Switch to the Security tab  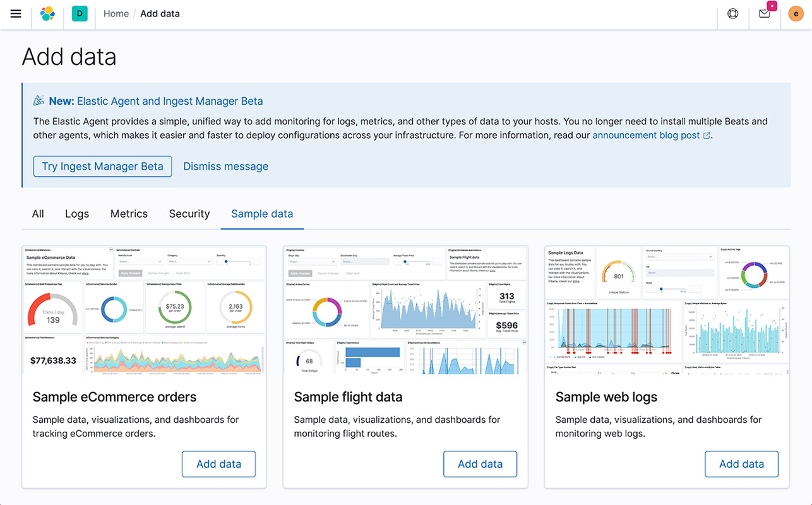click(189, 214)
